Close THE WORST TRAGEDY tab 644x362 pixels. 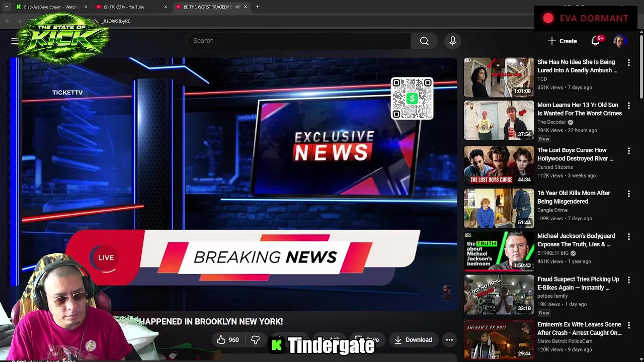(246, 7)
